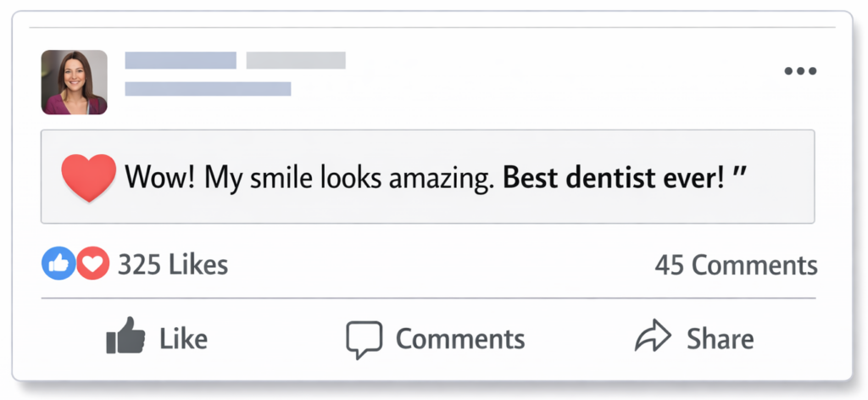
Task: Click the placeholder line under author name
Action: (x=208, y=88)
